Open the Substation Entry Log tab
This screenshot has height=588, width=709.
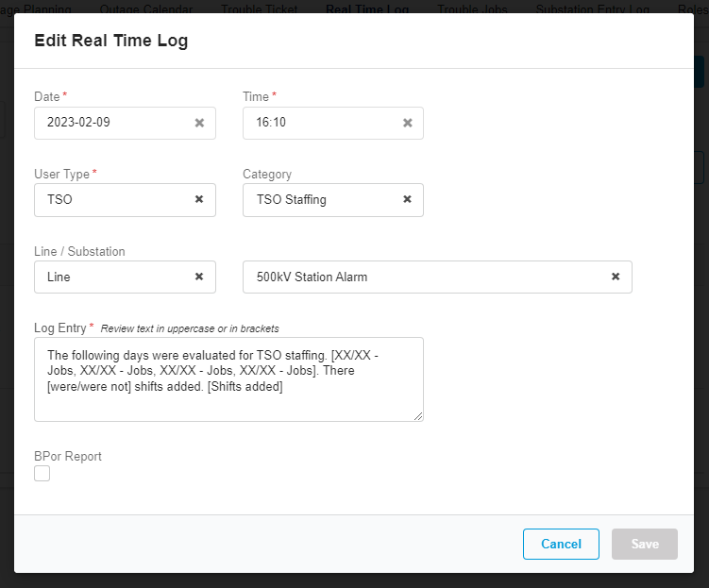pos(592,9)
